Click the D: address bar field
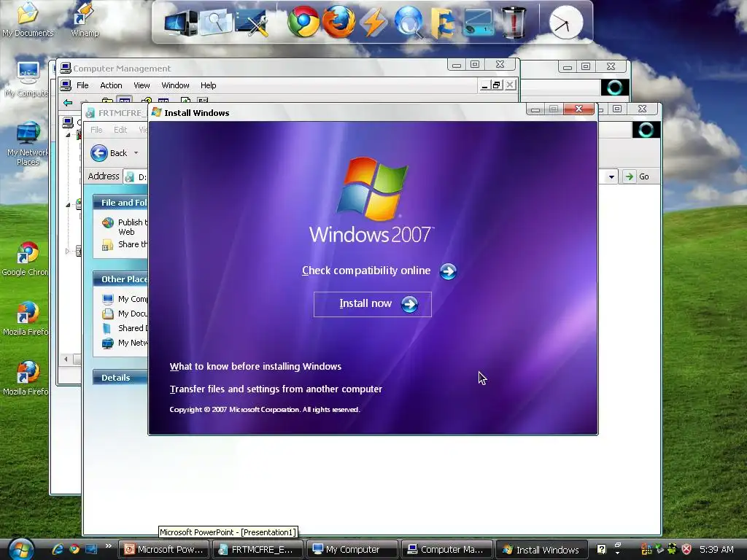747x560 pixels. (135, 176)
